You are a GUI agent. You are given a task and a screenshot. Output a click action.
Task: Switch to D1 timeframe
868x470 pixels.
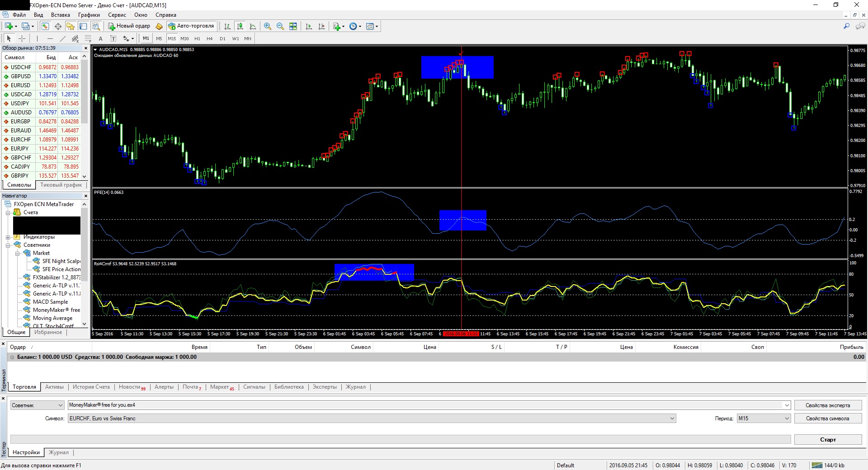222,38
